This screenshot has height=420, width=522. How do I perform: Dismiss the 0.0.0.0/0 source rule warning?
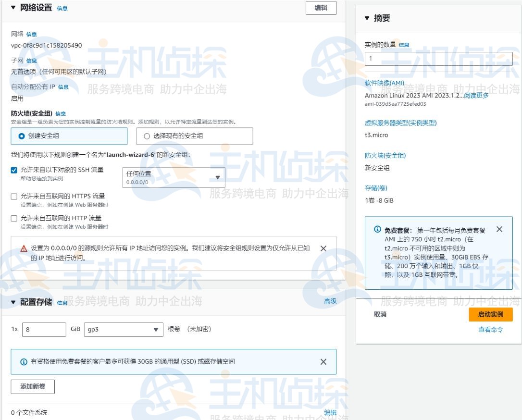point(323,248)
